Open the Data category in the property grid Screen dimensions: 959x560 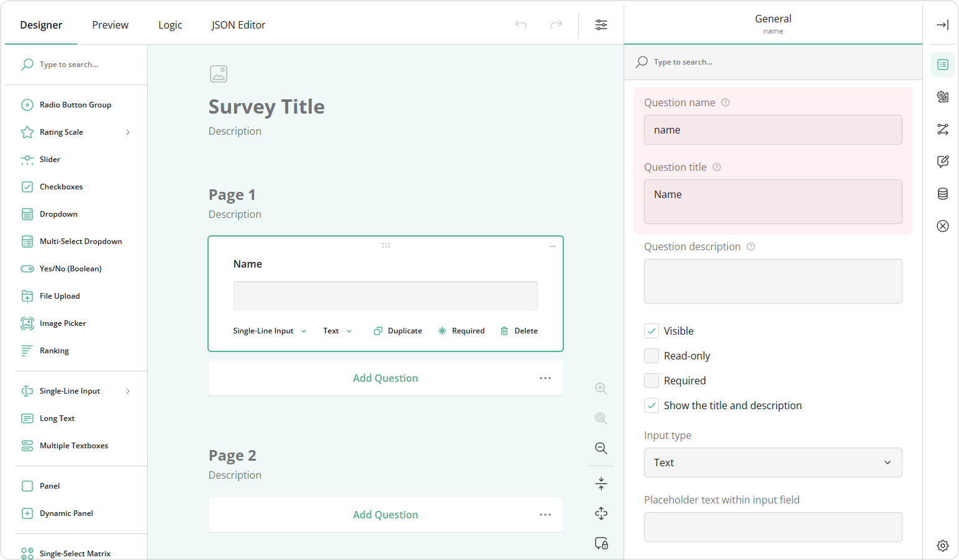tap(943, 194)
